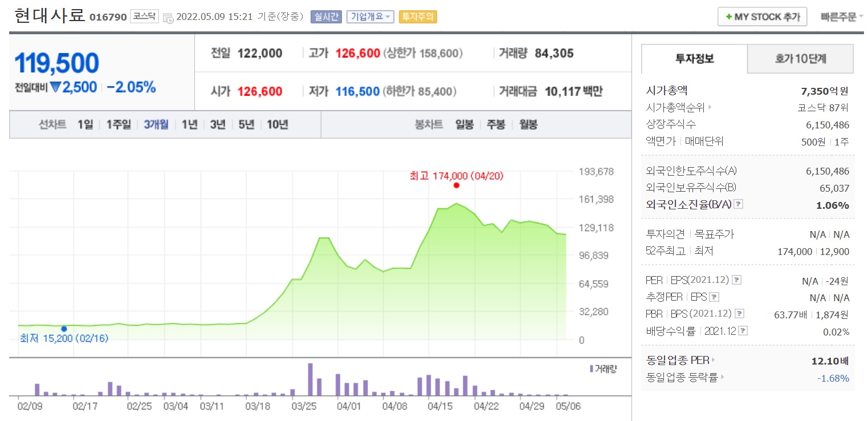Switch the chart period to 1년

point(189,124)
